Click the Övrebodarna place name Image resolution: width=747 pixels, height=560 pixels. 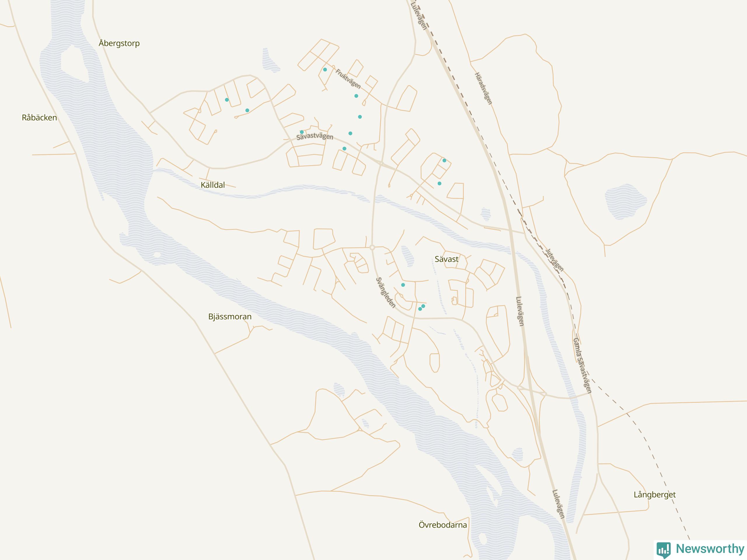click(x=443, y=524)
